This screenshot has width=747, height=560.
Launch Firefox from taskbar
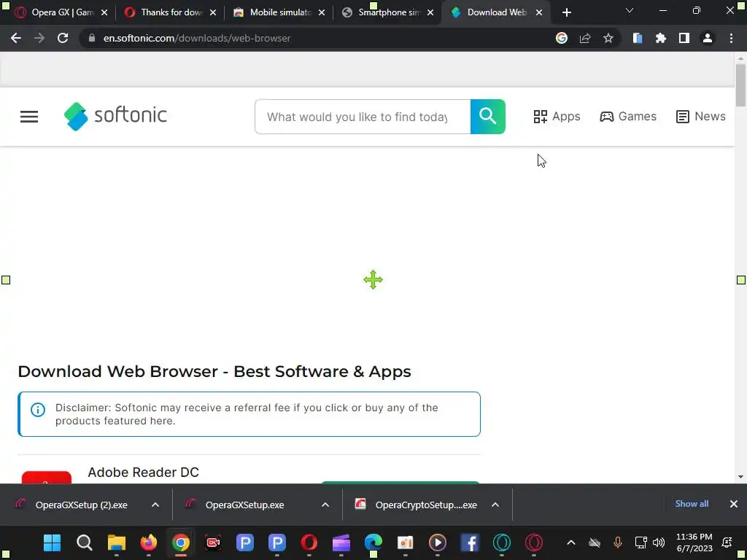149,542
